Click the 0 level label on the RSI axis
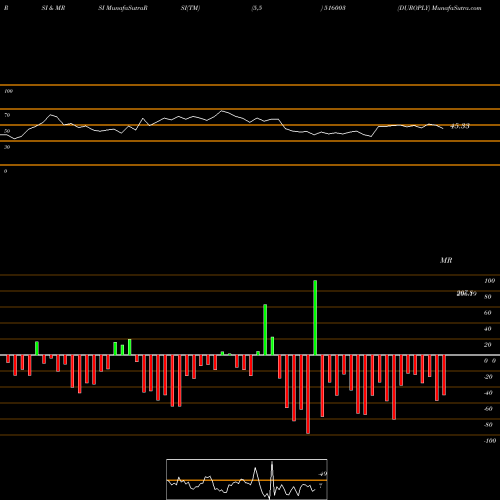500x500 pixels. [x=5, y=171]
